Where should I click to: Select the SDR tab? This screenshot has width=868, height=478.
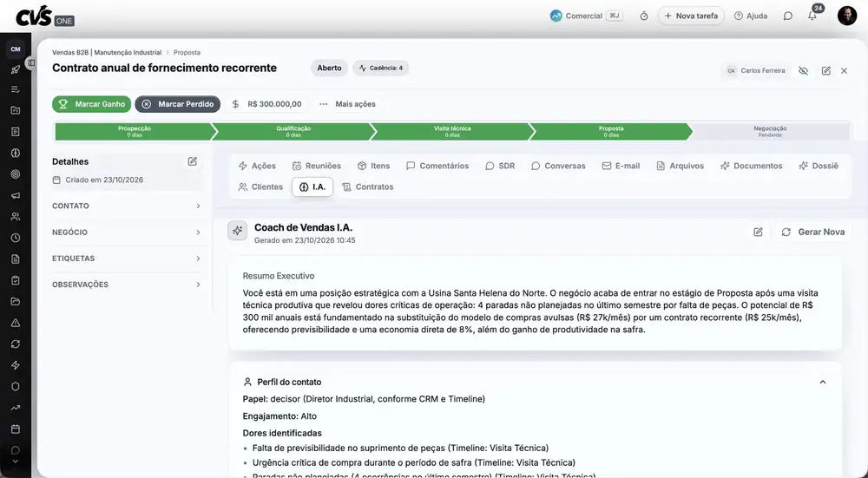(500, 166)
